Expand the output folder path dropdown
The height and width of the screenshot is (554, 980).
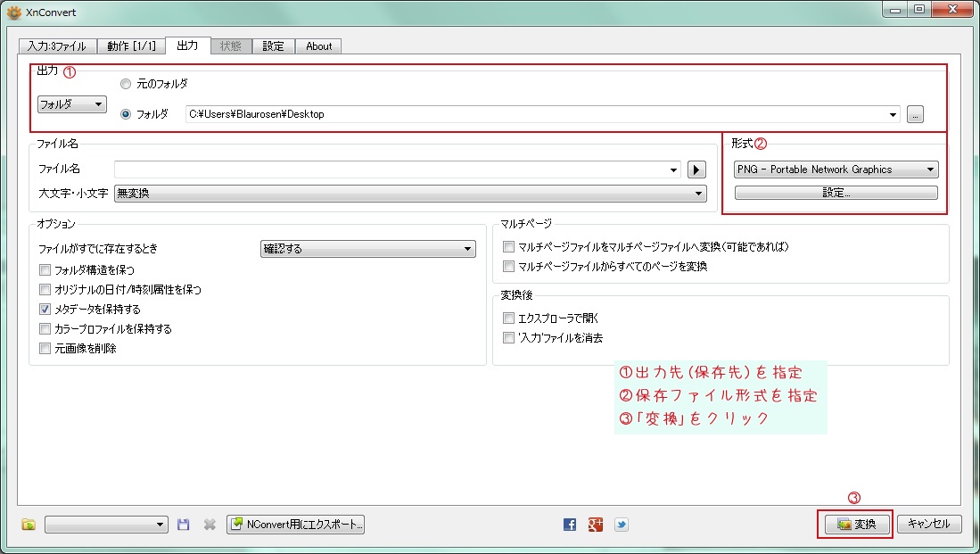[x=893, y=114]
